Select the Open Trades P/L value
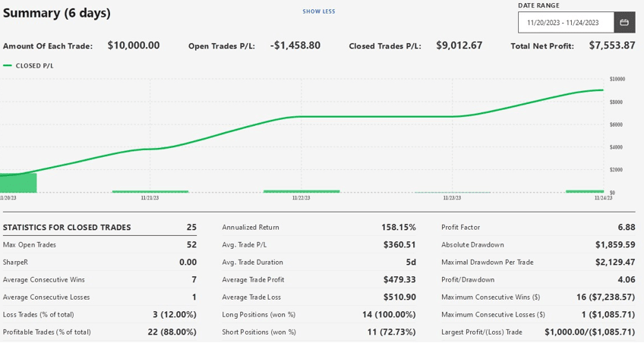Image resolution: width=644 pixels, height=343 pixels. (x=295, y=46)
